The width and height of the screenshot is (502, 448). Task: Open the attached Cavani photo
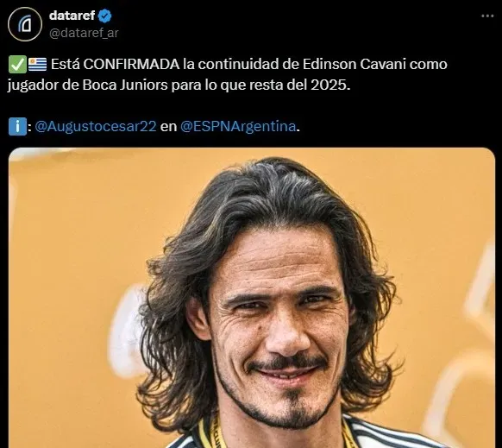coord(252,298)
